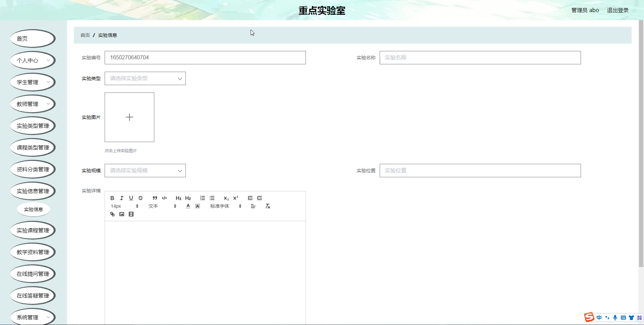The width and height of the screenshot is (644, 325).
Task: Activate Sogou voice input microphone in the tray
Action: click(x=615, y=317)
